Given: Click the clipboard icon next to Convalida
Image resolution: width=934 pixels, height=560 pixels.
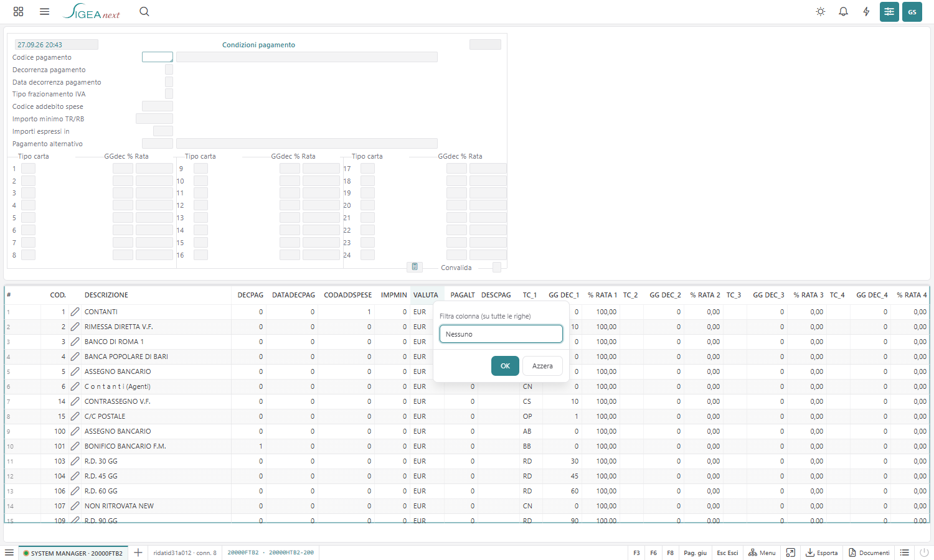Looking at the screenshot, I should tap(415, 267).
